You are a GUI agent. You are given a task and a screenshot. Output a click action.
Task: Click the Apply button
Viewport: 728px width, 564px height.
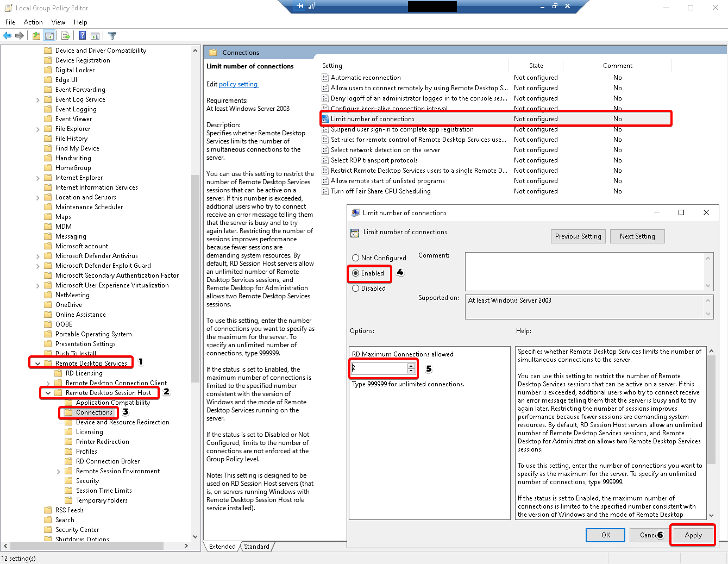[x=693, y=535]
